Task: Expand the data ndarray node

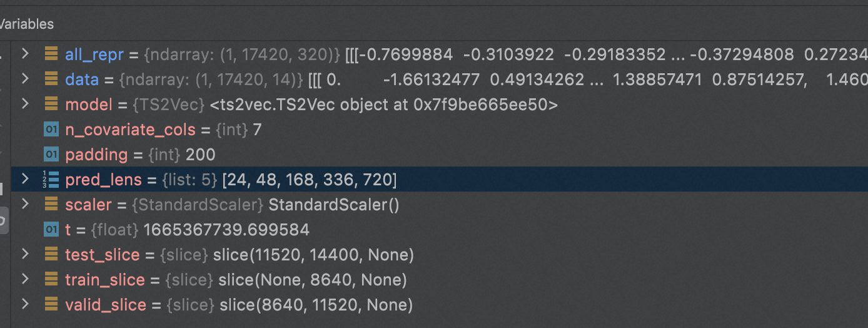Action: pyautogui.click(x=25, y=79)
